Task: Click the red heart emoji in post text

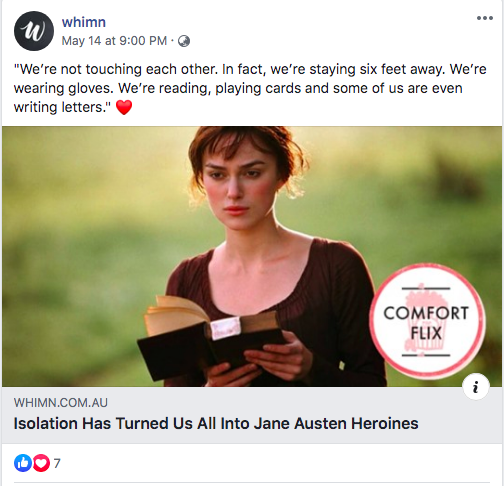Action: pos(124,107)
